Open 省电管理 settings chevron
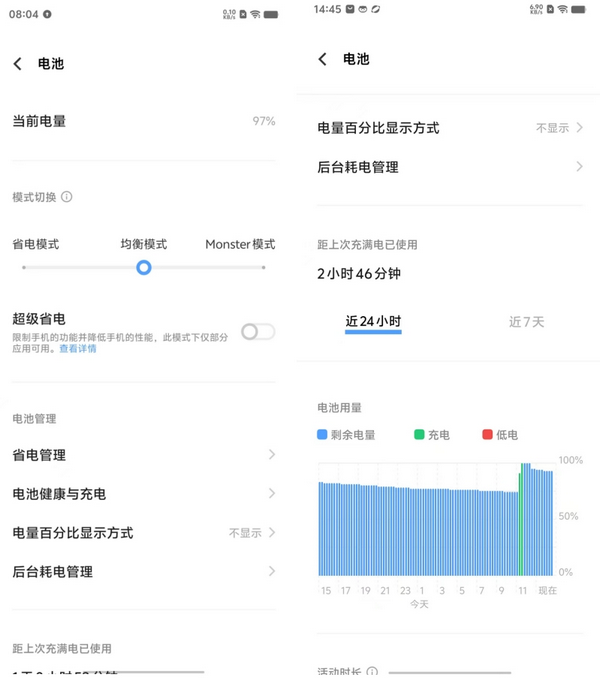The height and width of the screenshot is (678, 600). click(271, 455)
